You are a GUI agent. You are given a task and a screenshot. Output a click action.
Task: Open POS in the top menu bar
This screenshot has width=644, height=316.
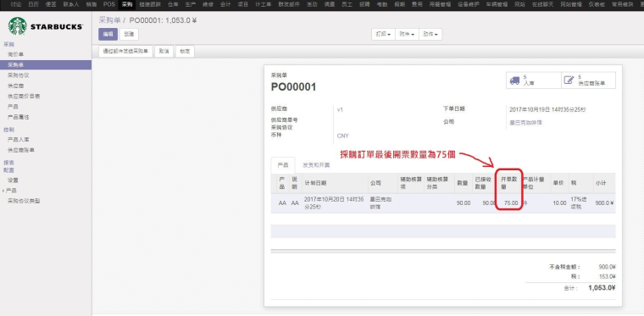coord(108,4)
